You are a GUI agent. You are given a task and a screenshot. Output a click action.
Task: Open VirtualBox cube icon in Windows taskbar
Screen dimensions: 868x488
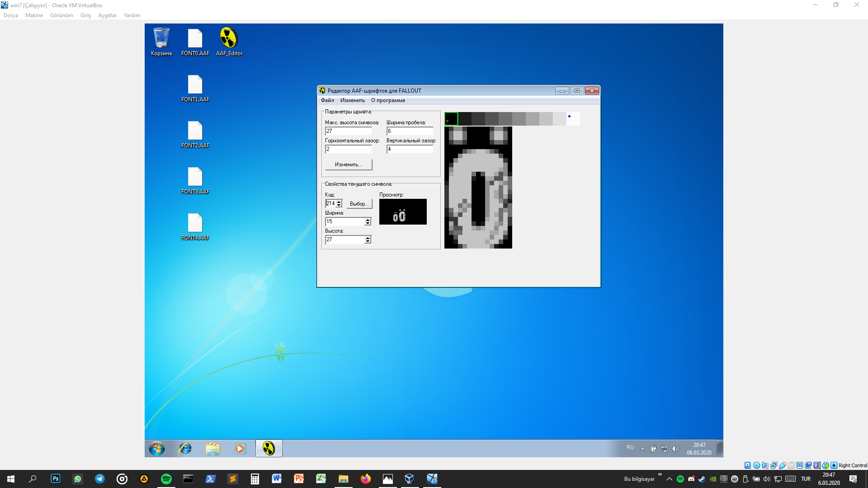click(x=410, y=479)
